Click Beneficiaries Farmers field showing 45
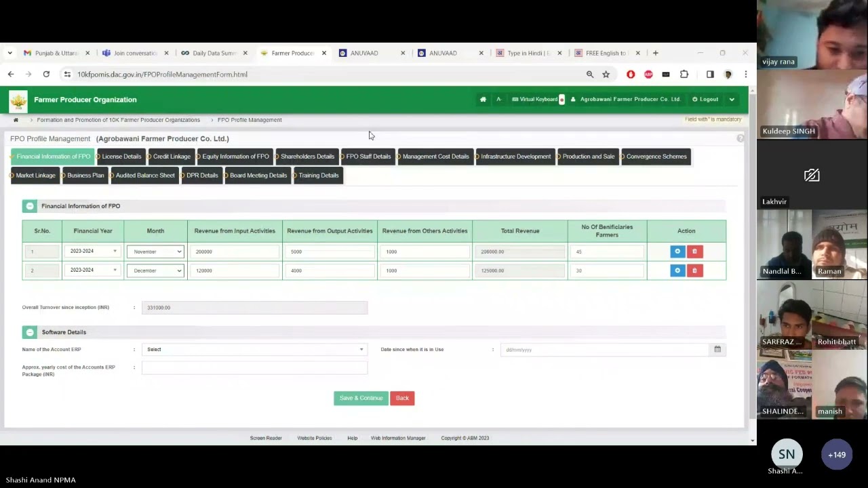868x488 pixels. 607,251
